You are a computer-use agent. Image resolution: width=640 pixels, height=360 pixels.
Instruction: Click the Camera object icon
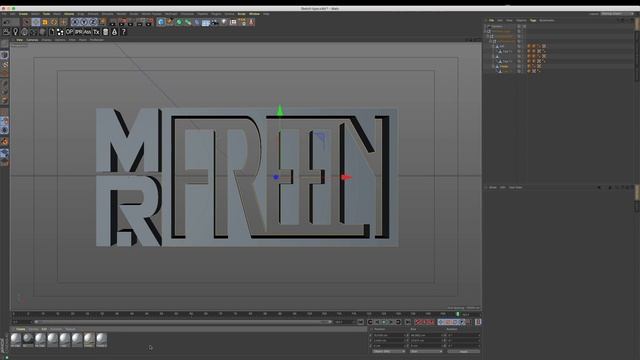coord(215,22)
